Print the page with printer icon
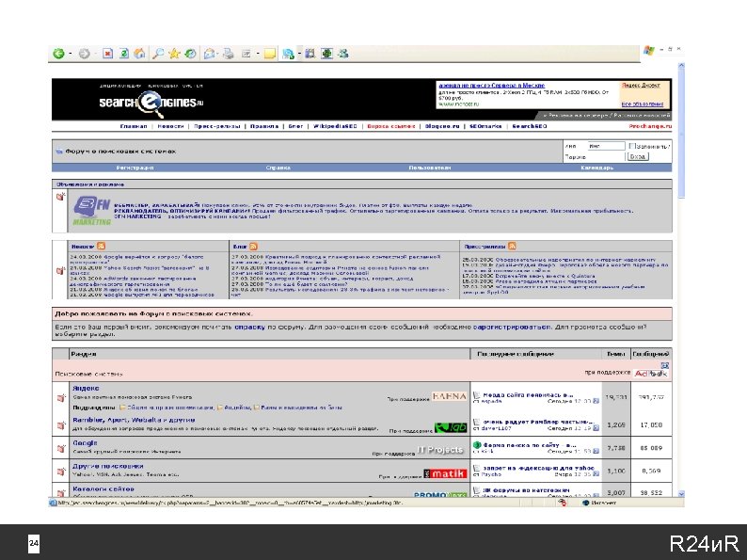The image size is (747, 560). [229, 54]
